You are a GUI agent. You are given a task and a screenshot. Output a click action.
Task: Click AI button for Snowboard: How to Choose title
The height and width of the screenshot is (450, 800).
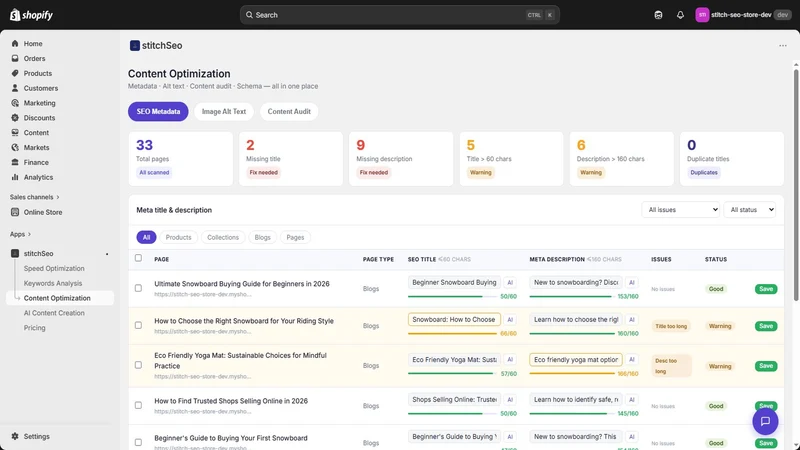(x=510, y=319)
